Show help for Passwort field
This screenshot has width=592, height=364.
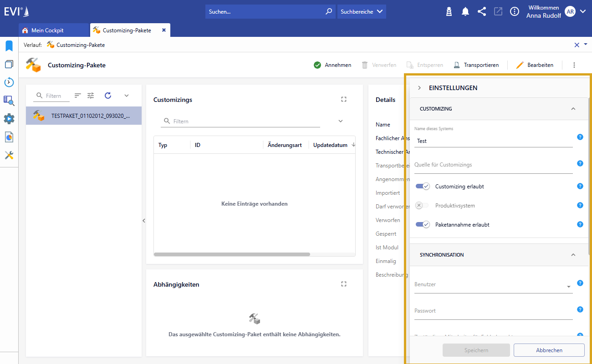(580, 309)
